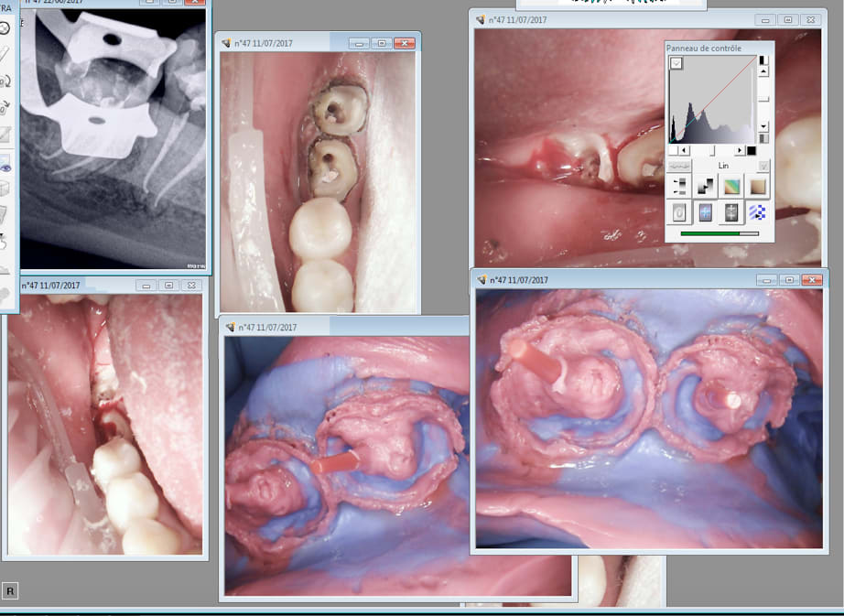Select the sepia tone filter icon
Viewport: 844px width, 616px height.
[758, 187]
